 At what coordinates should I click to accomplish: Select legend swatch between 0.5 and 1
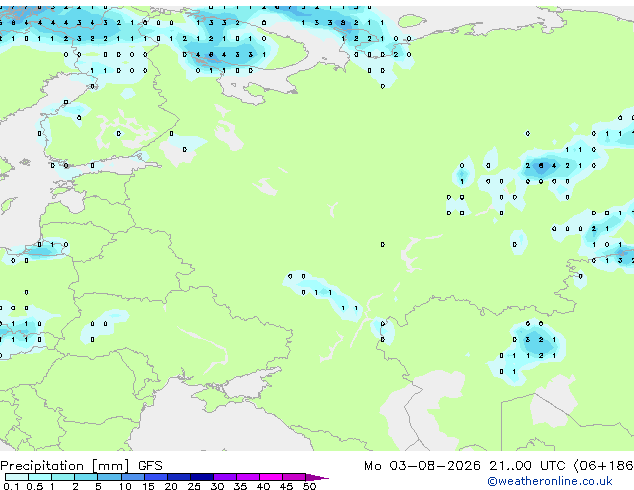(40, 477)
